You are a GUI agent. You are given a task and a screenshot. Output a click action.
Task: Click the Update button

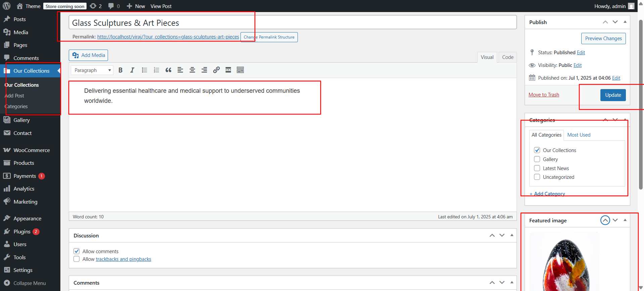(x=613, y=95)
